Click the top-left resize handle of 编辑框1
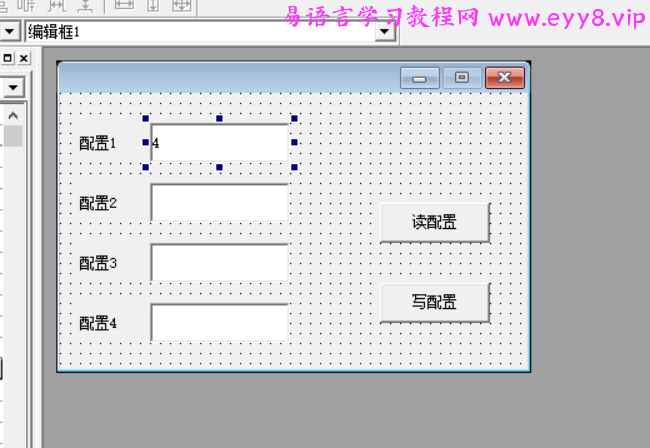650x448 pixels. tap(146, 119)
